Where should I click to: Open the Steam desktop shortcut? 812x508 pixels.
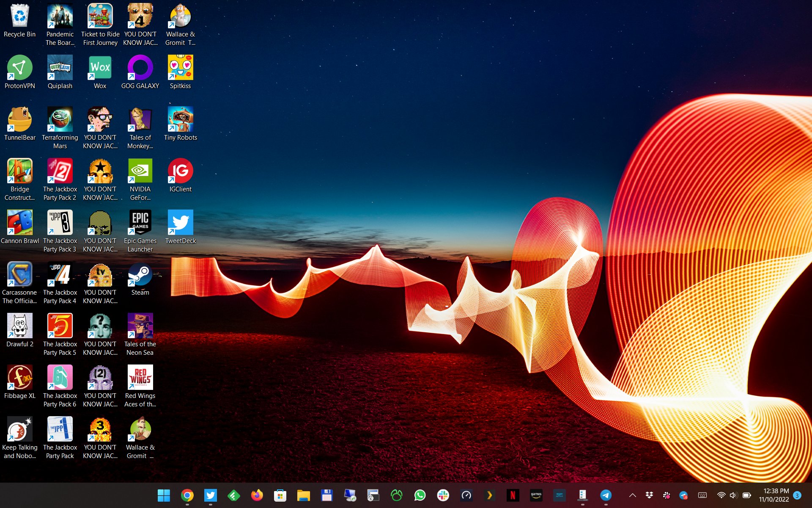click(140, 274)
